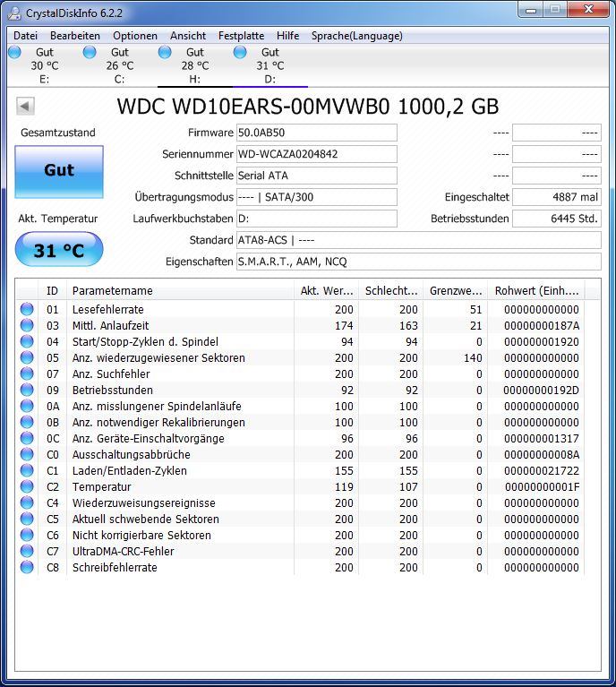The image size is (616, 687).
Task: Click status icon of Temperatur row C2
Action: (x=27, y=486)
